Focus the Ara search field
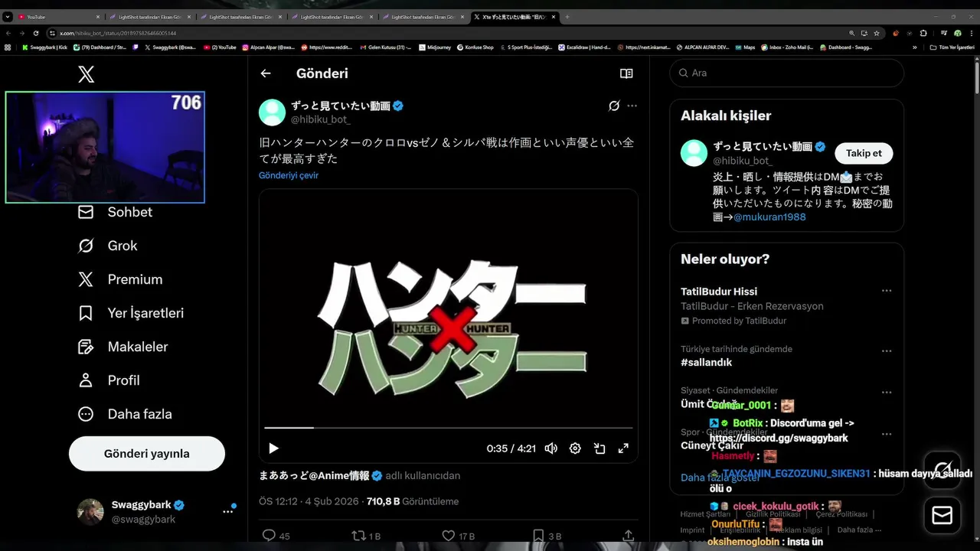Image resolution: width=980 pixels, height=551 pixels. tap(787, 73)
